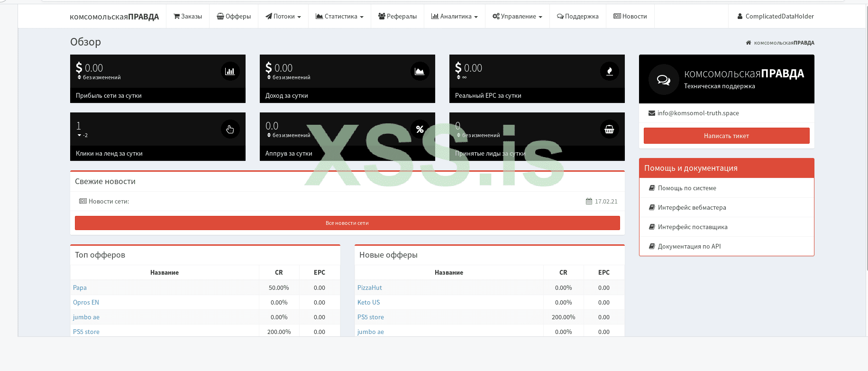
Task: Expand the Управление dropdown menu
Action: 517,16
